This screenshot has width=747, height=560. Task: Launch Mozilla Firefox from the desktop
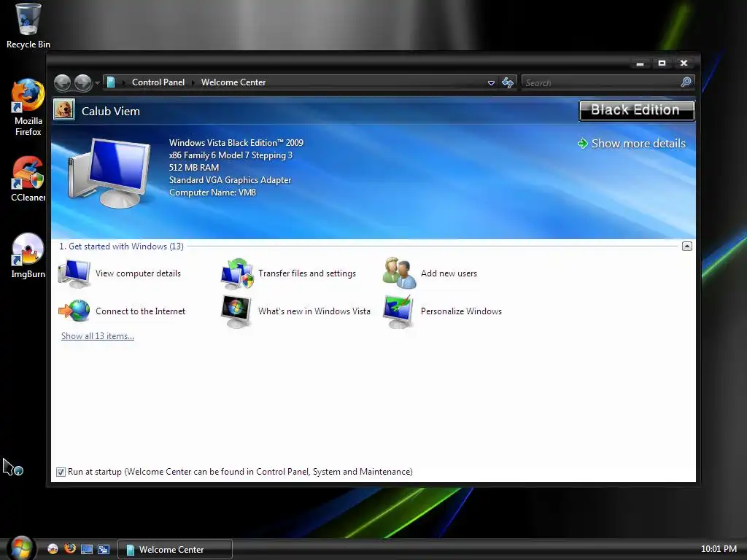pos(28,108)
